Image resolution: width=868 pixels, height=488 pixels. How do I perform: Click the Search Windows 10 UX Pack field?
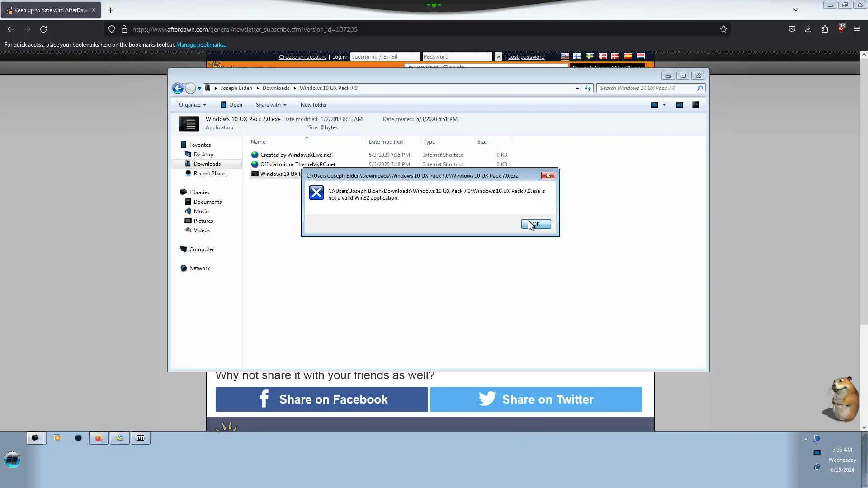646,88
